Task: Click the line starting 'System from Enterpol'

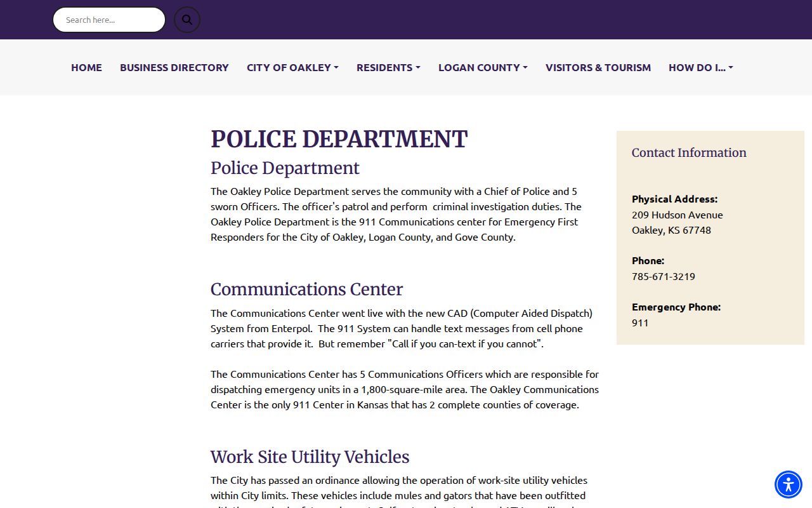Action: tap(396, 328)
